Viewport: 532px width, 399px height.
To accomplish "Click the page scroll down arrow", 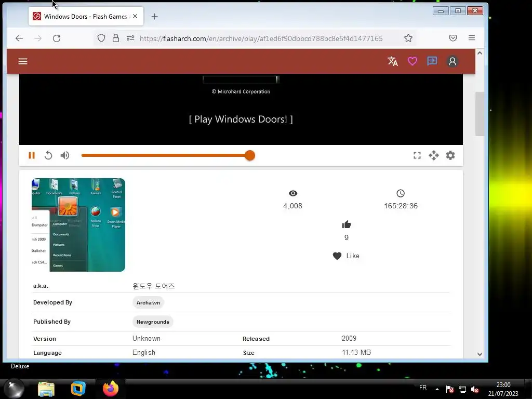I will 480,354.
